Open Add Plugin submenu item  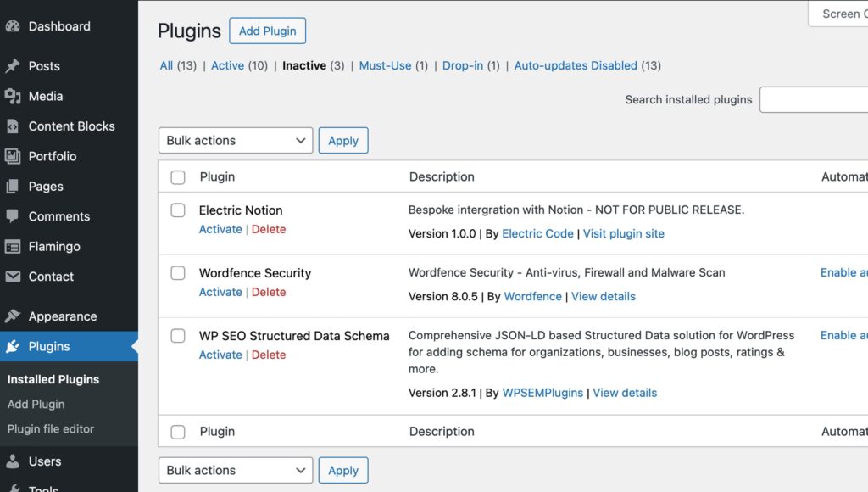pos(36,405)
